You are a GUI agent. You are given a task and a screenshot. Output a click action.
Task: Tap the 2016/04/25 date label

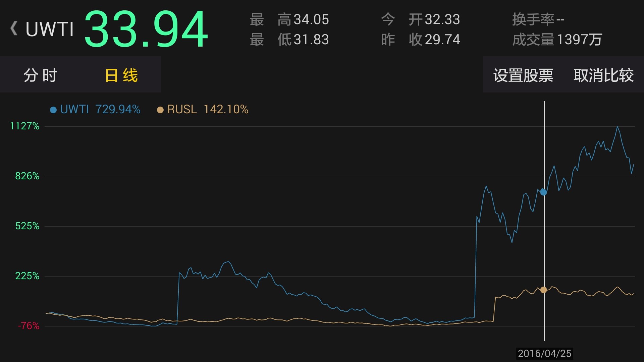(544, 353)
